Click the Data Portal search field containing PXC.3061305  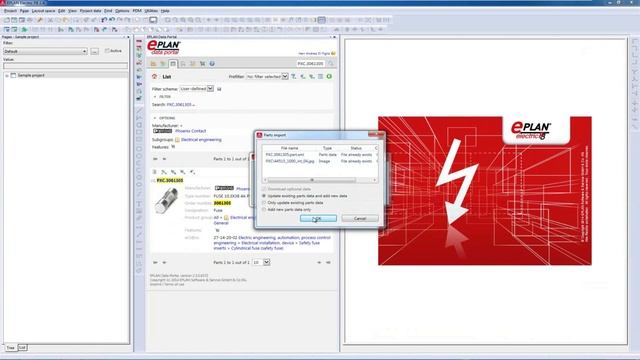[311, 64]
